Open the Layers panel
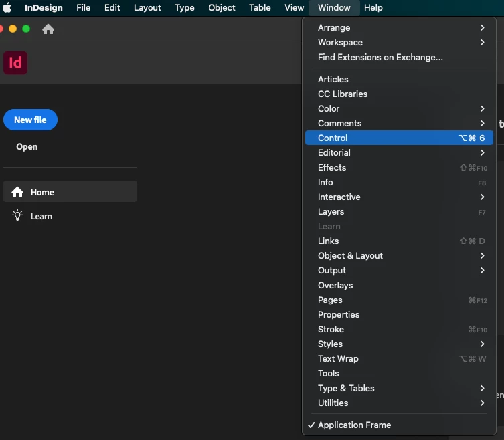 click(x=399, y=212)
